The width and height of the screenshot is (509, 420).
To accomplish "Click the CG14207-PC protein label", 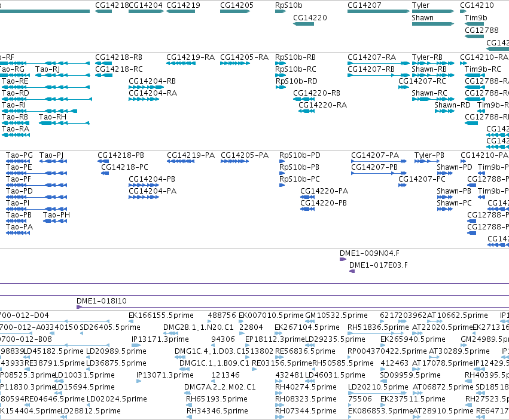I will point(422,179).
